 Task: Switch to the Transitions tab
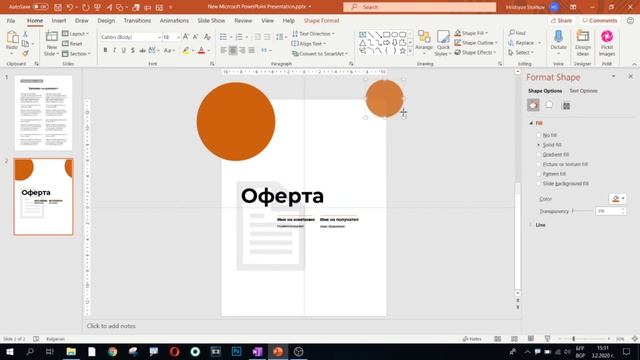coord(137,20)
